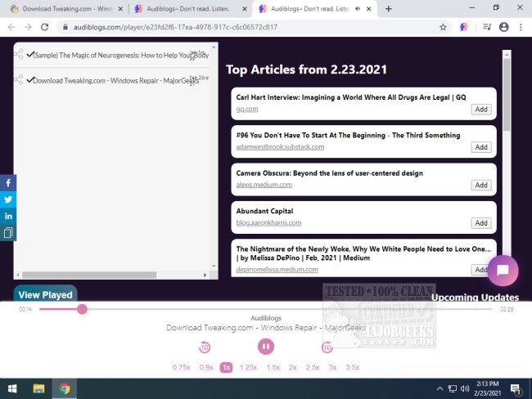Set playback speed to 2x
Screen dimensions: 532x399
(293, 367)
